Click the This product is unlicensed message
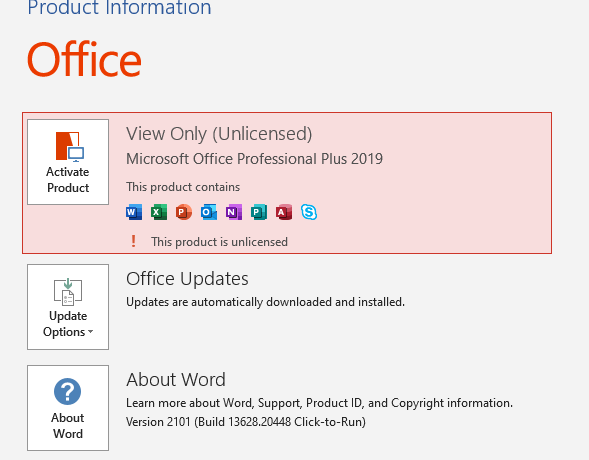The height and width of the screenshot is (460, 589). pyautogui.click(x=219, y=242)
